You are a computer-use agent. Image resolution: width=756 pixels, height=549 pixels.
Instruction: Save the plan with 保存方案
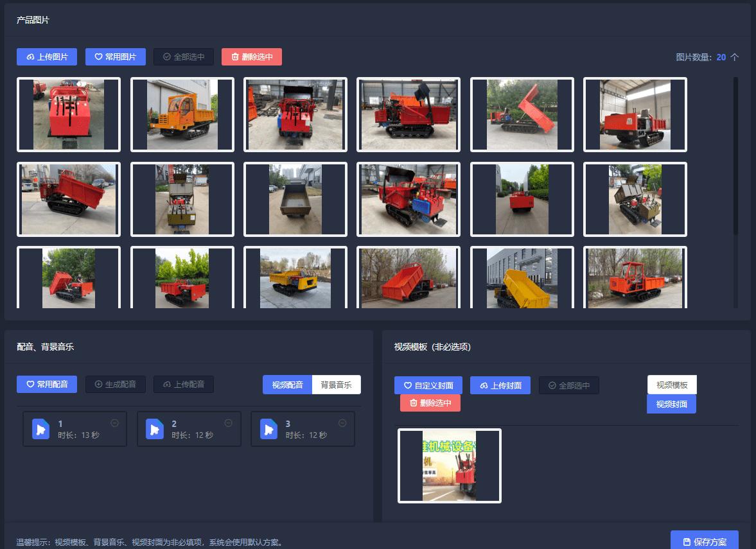point(704,541)
